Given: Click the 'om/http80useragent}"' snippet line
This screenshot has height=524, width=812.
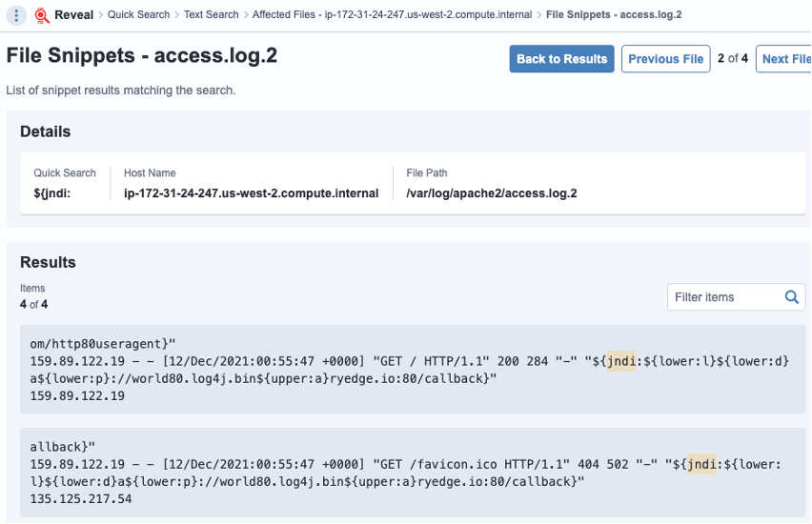Looking at the screenshot, I should point(103,344).
